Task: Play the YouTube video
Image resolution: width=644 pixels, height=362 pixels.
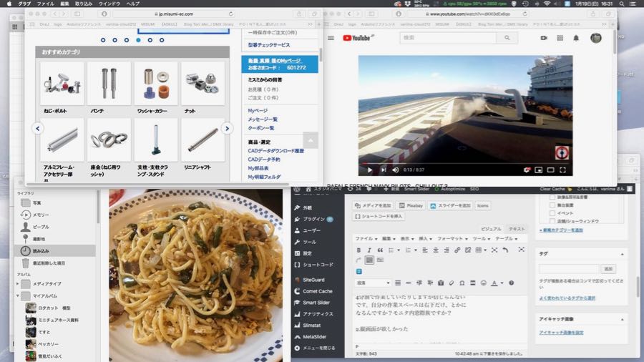Action: point(370,170)
